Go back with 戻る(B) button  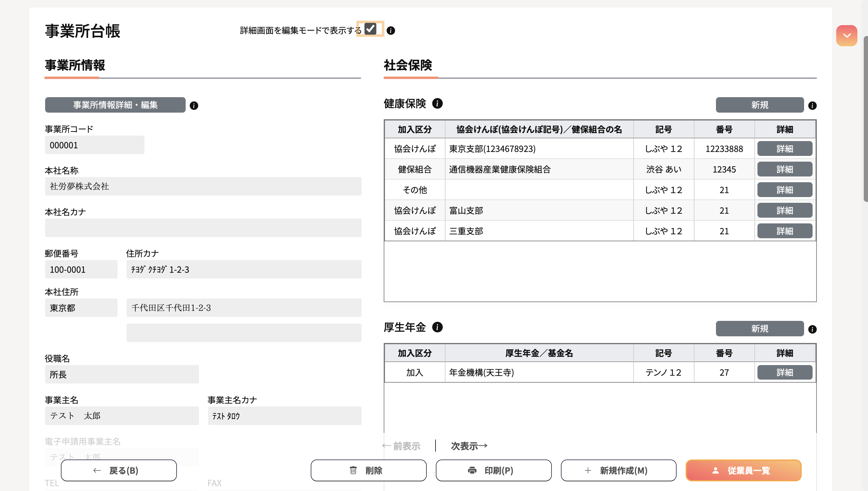pos(119,470)
